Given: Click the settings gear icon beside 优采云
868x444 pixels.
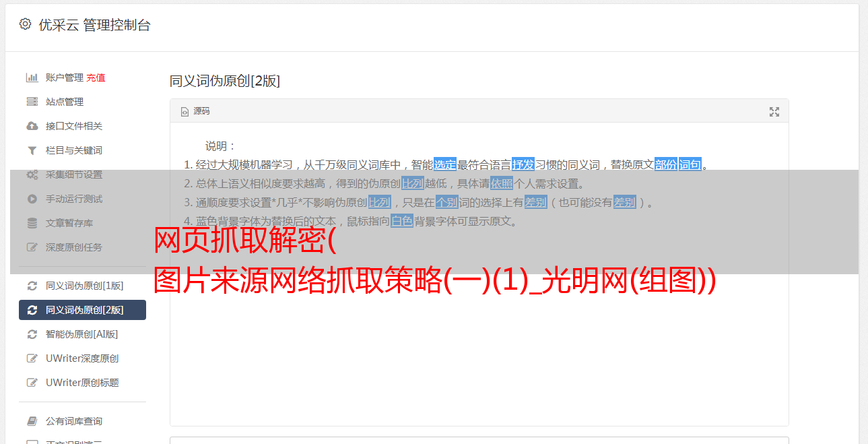Looking at the screenshot, I should point(25,24).
